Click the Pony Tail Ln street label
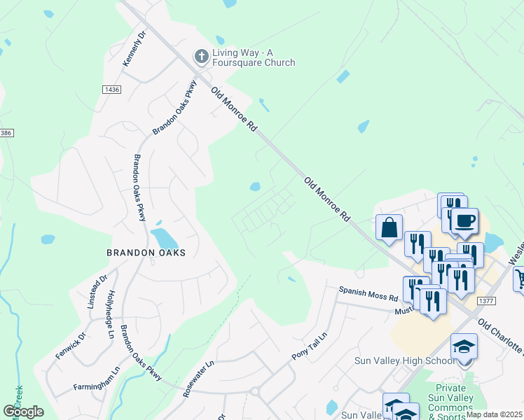 [309, 346]
